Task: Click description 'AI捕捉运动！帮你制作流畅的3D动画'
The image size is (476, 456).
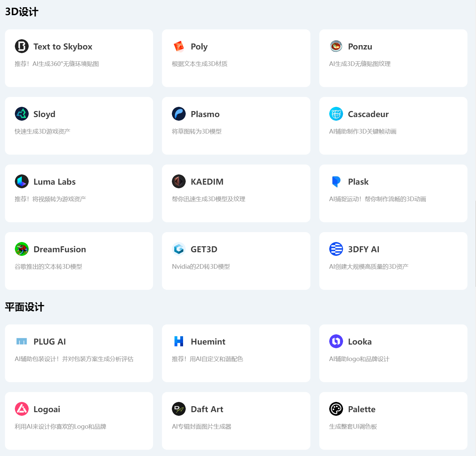Action: pyautogui.click(x=378, y=199)
